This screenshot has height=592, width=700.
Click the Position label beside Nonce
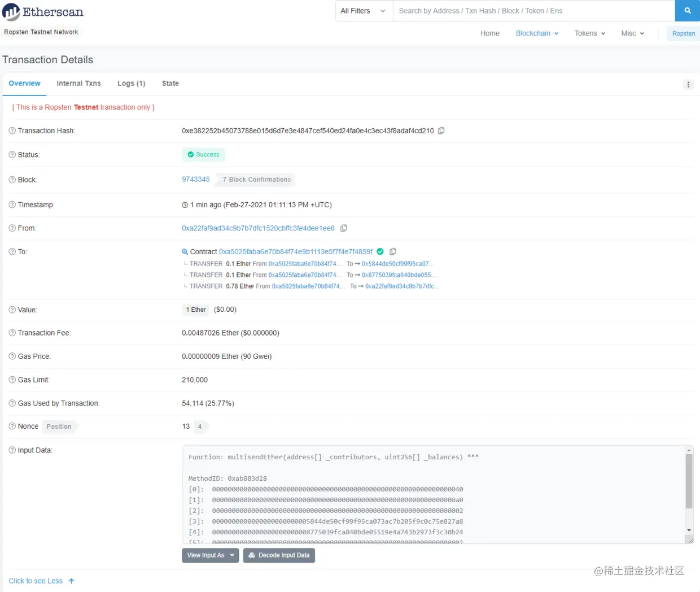[59, 426]
